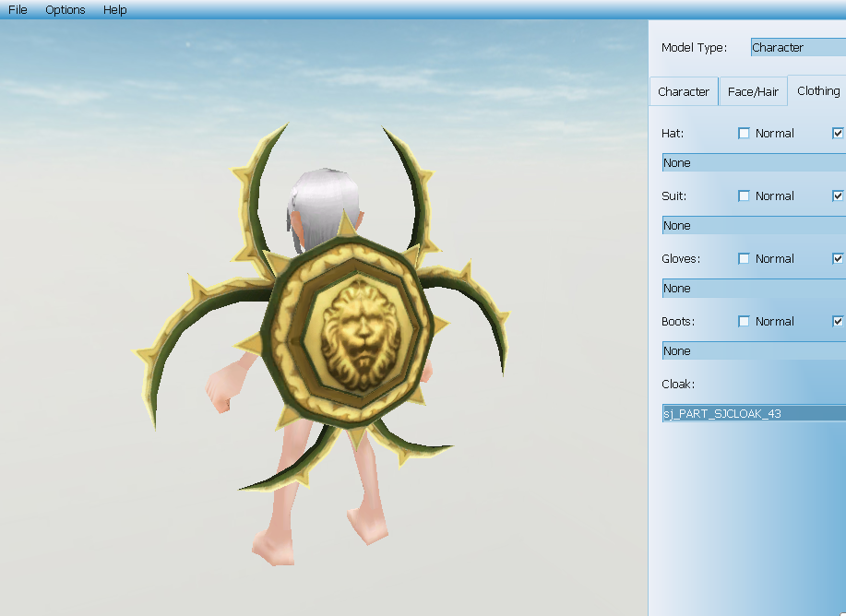Expand the Model Type dropdown
The width and height of the screenshot is (846, 616).
(797, 47)
